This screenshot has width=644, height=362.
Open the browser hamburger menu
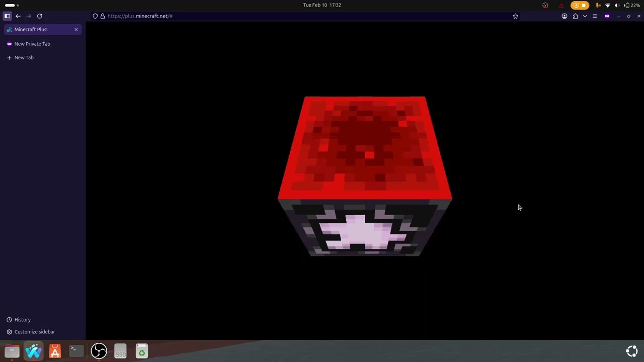click(x=595, y=16)
